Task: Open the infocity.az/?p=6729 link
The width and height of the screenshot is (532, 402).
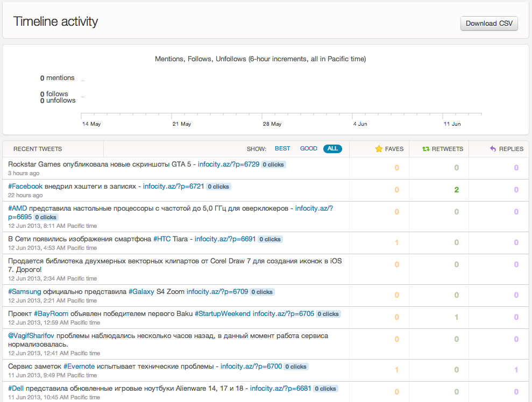Action: pos(228,164)
